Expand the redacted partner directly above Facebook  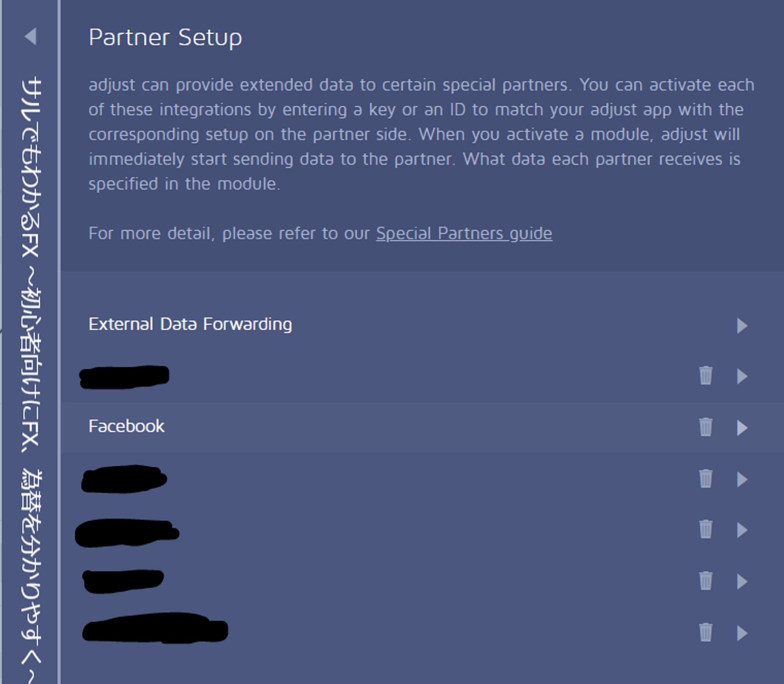(742, 376)
